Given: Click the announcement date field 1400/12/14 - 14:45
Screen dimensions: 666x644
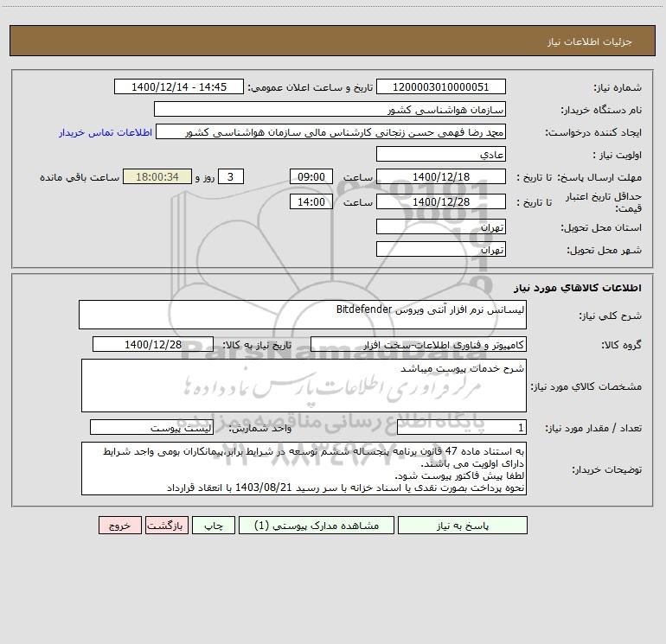Looking at the screenshot, I should [x=179, y=87].
